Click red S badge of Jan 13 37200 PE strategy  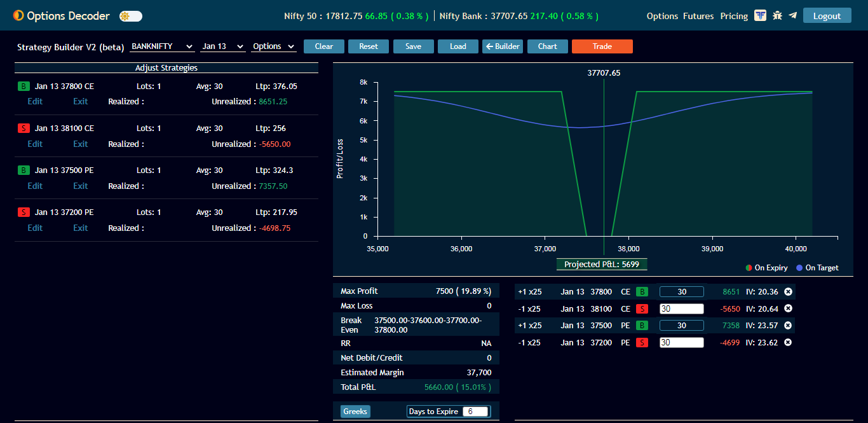pos(24,212)
